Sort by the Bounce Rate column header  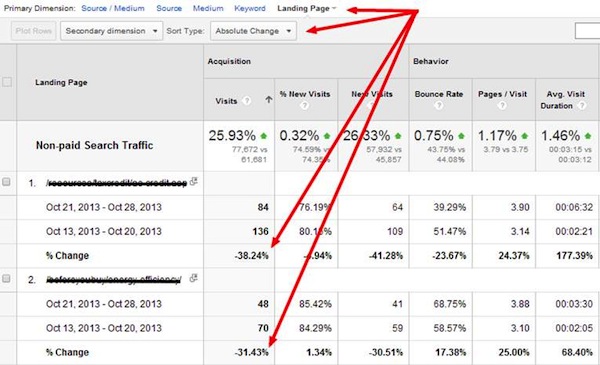click(x=439, y=94)
